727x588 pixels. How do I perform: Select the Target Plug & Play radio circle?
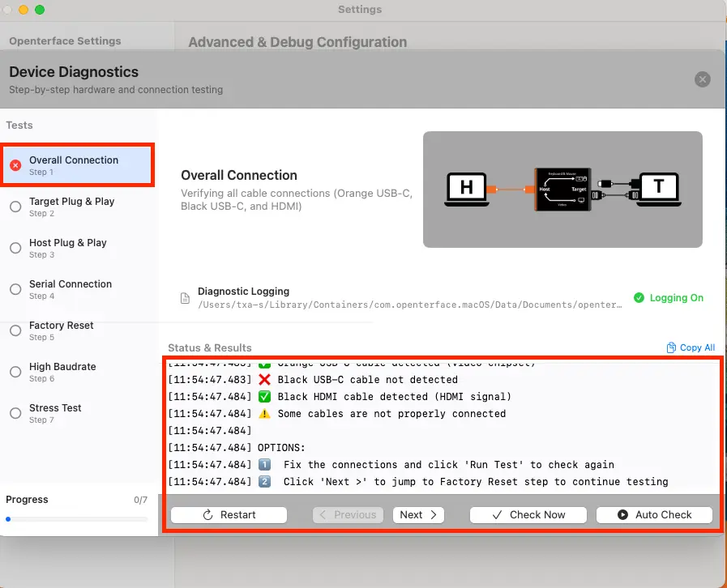coord(15,207)
